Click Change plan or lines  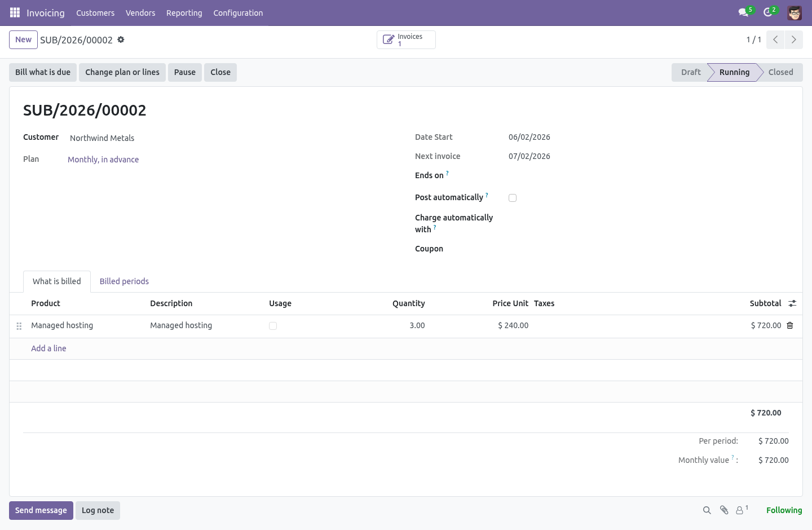[122, 72]
